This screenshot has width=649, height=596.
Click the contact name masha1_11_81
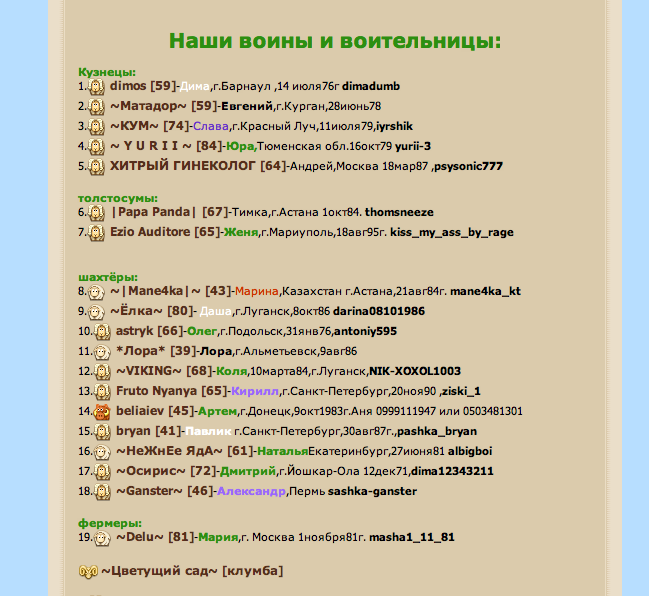click(412, 538)
